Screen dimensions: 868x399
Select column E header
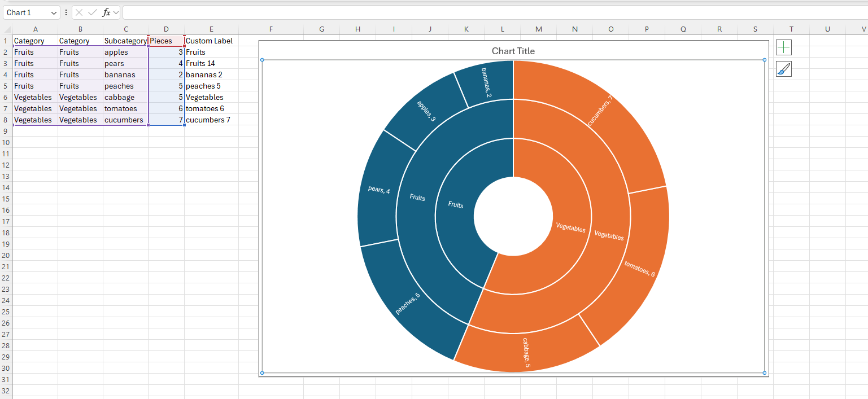[211, 29]
